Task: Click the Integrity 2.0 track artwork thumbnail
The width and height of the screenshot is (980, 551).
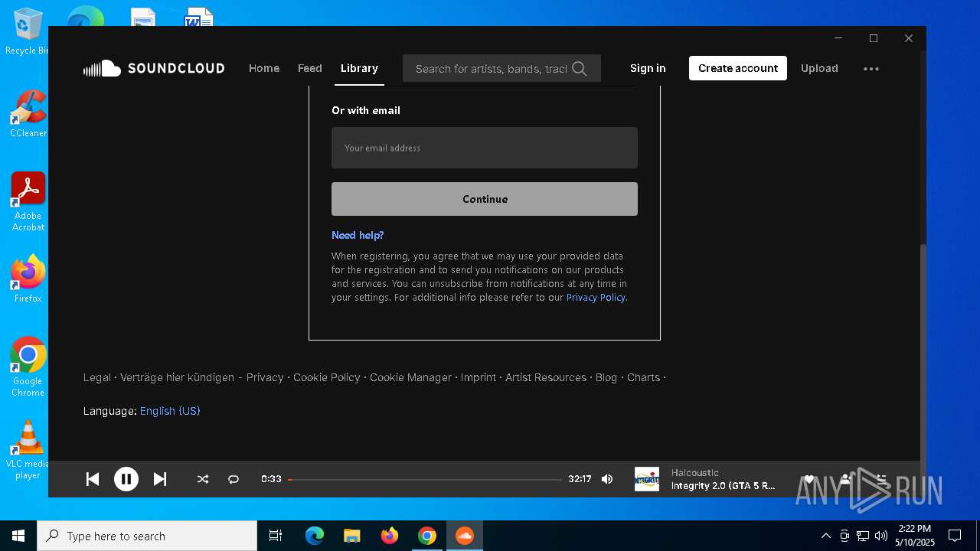Action: tap(647, 479)
